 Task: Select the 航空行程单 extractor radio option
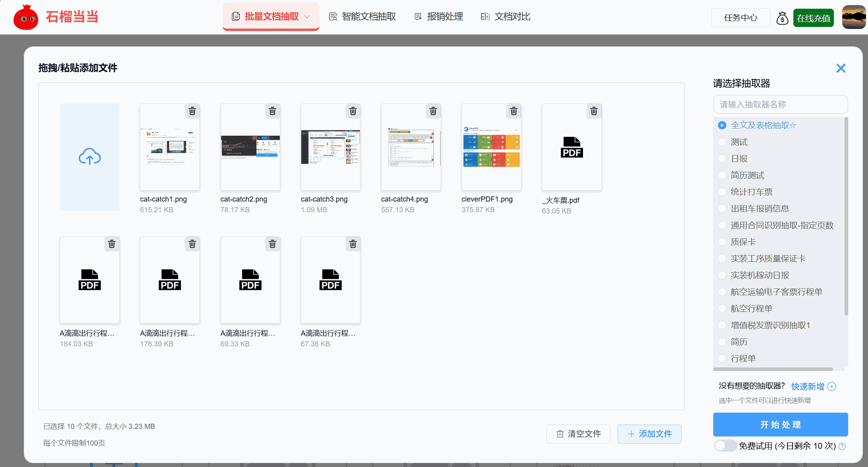click(722, 309)
